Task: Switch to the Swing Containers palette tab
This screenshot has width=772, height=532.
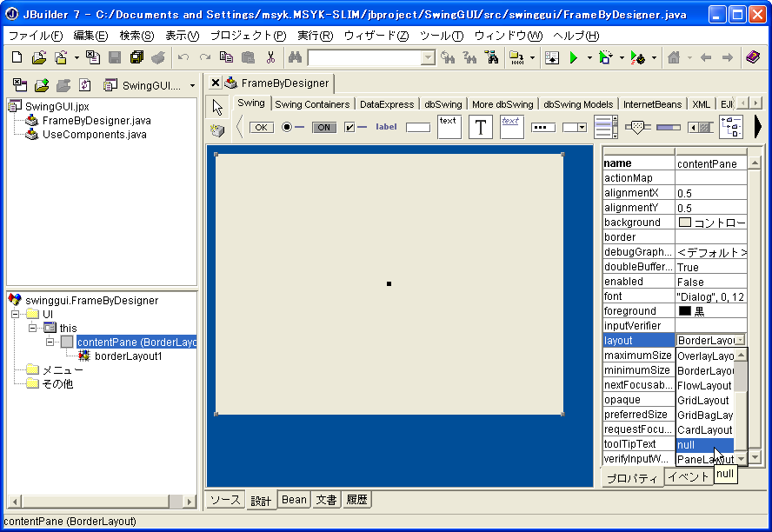Action: (312, 104)
